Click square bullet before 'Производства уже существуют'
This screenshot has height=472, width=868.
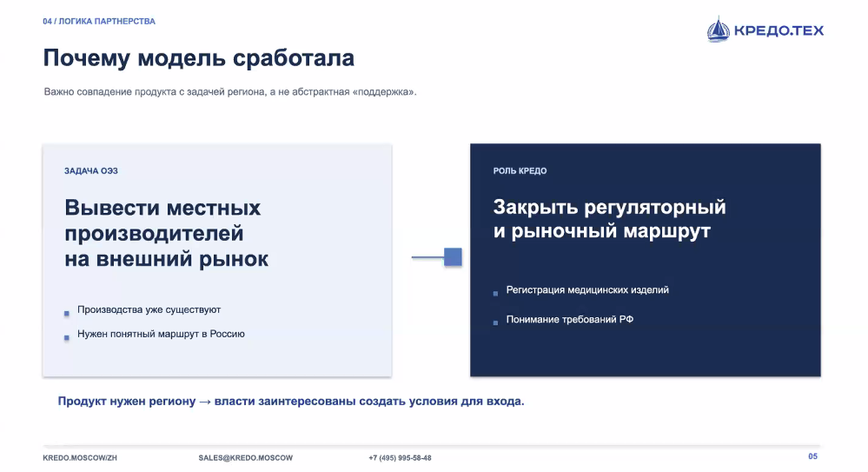pos(66,314)
